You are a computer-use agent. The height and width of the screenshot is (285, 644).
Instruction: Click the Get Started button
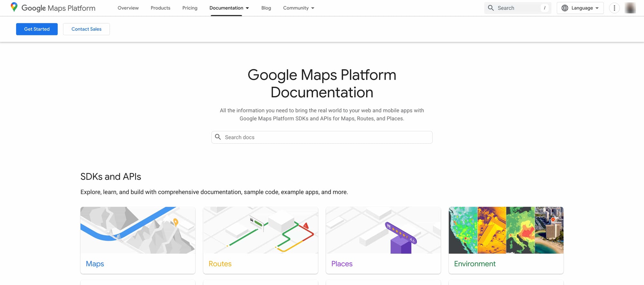click(37, 29)
